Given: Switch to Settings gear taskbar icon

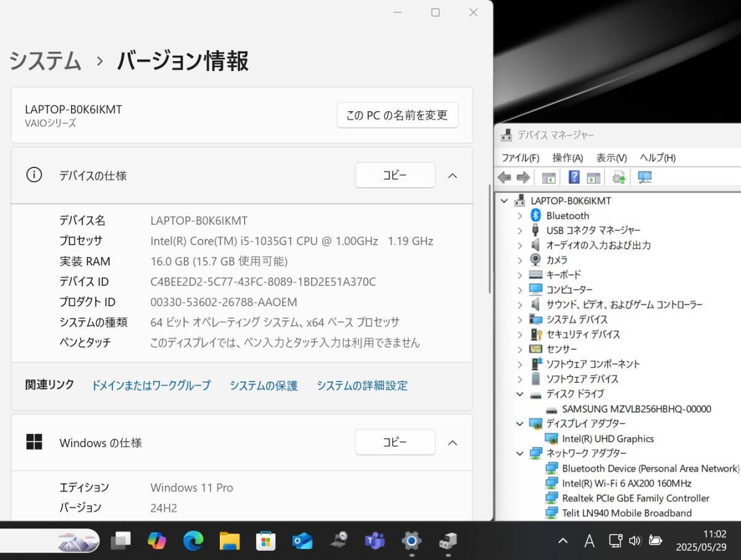Looking at the screenshot, I should pos(411,541).
